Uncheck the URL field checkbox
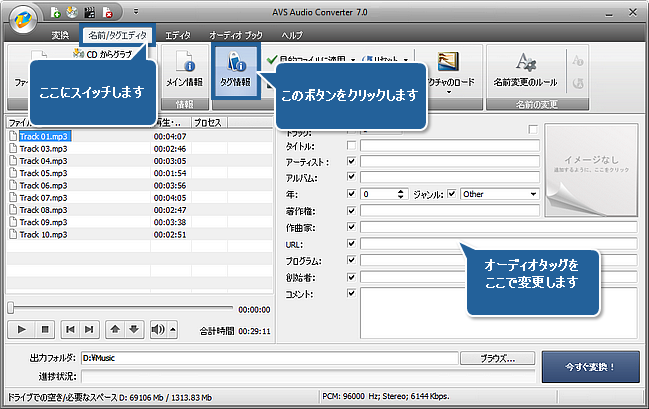 click(351, 243)
